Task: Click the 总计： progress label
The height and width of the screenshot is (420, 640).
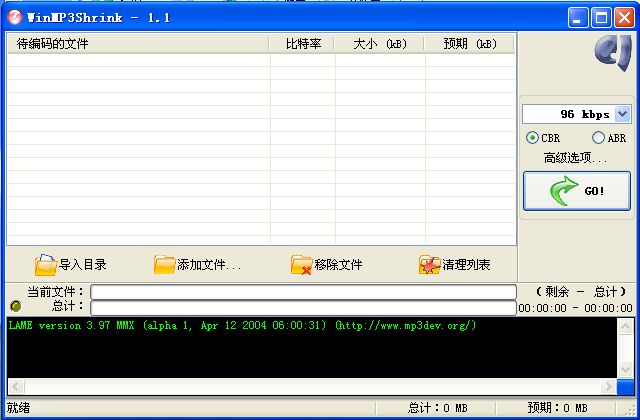Action: pyautogui.click(x=68, y=306)
